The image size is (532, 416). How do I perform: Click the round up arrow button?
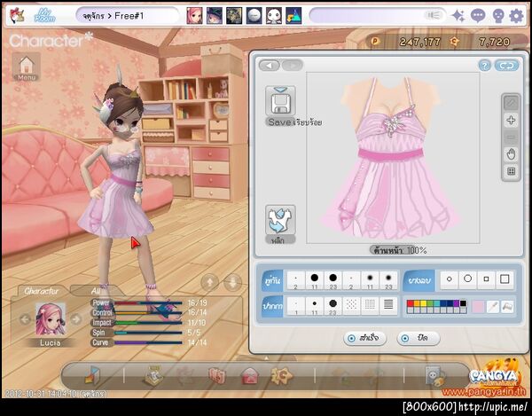[x=209, y=282]
